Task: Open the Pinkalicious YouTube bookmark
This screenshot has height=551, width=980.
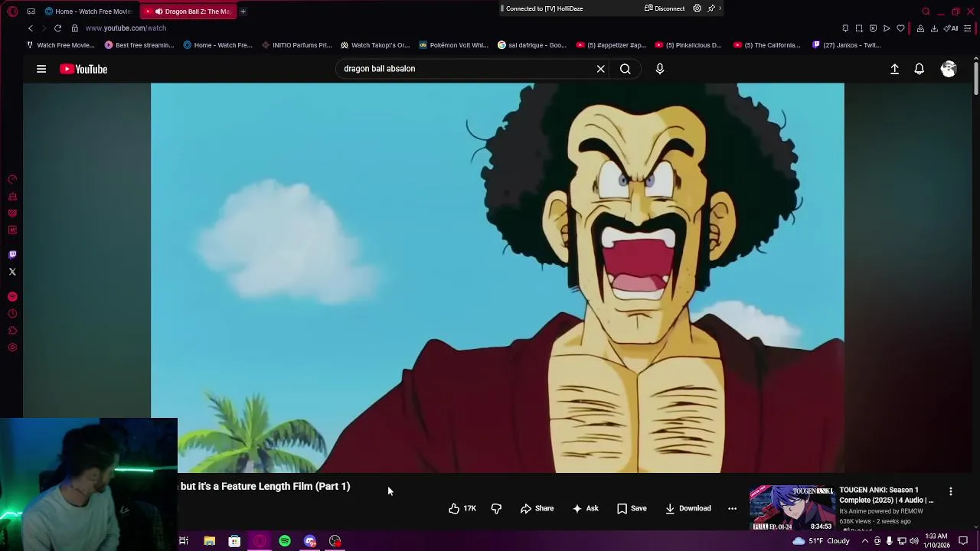Action: [689, 45]
